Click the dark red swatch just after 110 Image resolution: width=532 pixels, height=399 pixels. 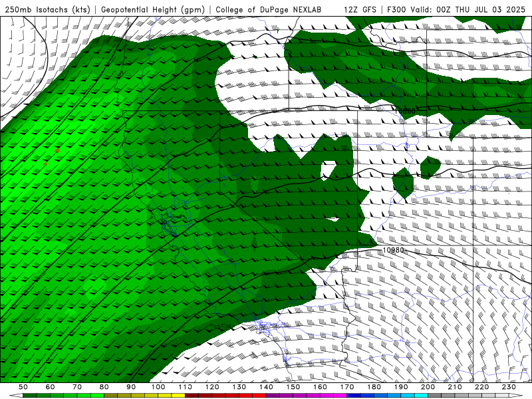(x=192, y=396)
